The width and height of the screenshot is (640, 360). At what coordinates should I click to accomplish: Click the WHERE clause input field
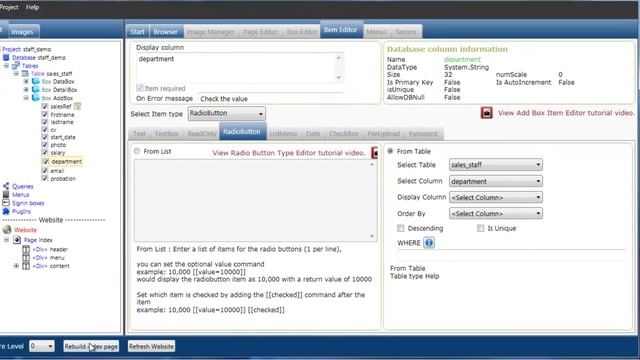(511, 256)
